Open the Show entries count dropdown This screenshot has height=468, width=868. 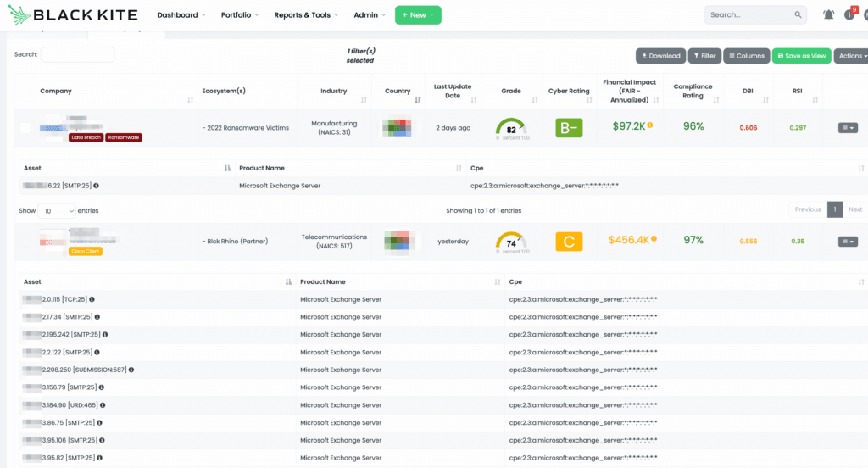coord(58,210)
